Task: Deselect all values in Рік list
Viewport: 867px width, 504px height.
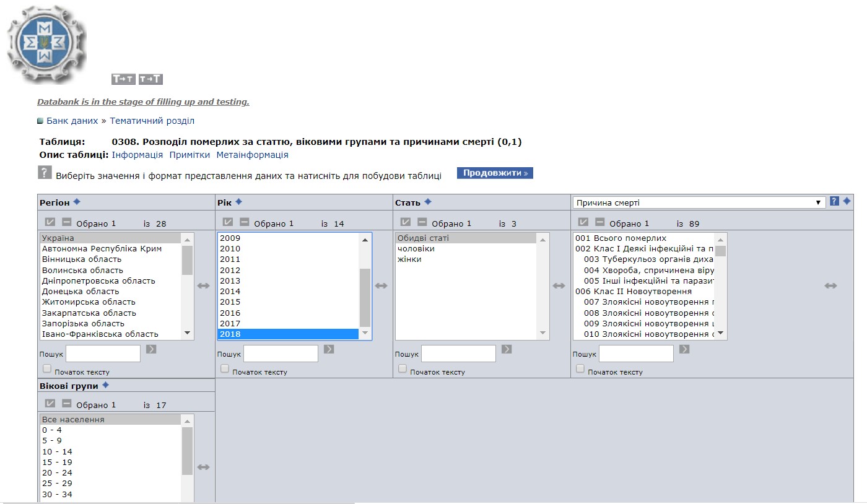Action: pyautogui.click(x=245, y=222)
